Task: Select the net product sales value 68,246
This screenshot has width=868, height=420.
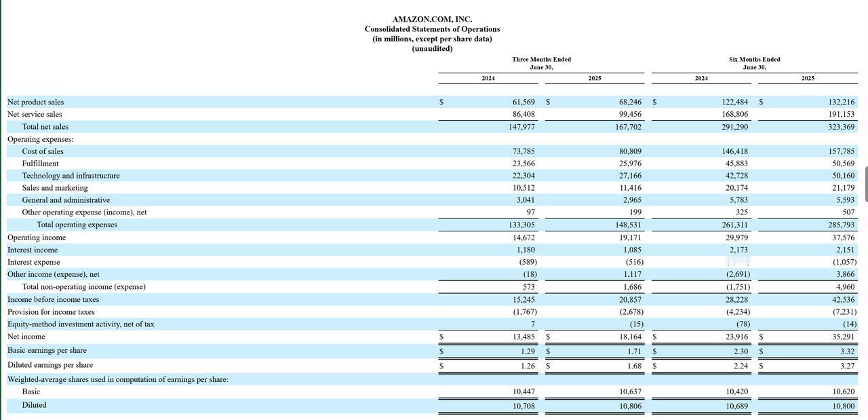Action: click(630, 102)
